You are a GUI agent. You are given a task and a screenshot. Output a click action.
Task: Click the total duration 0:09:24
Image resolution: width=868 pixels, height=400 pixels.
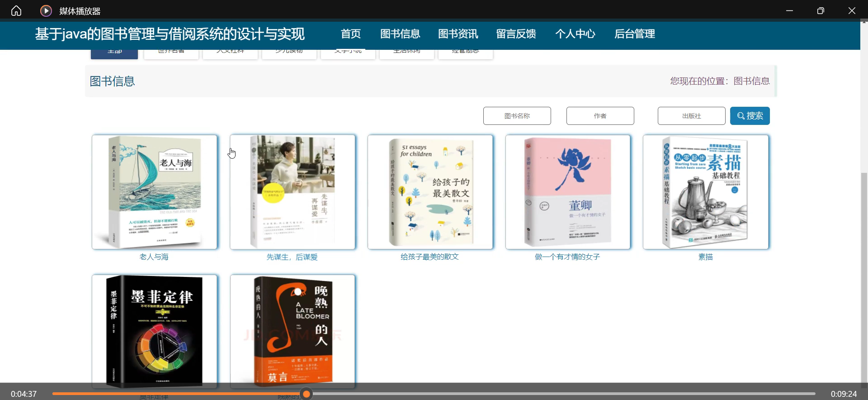[844, 394]
